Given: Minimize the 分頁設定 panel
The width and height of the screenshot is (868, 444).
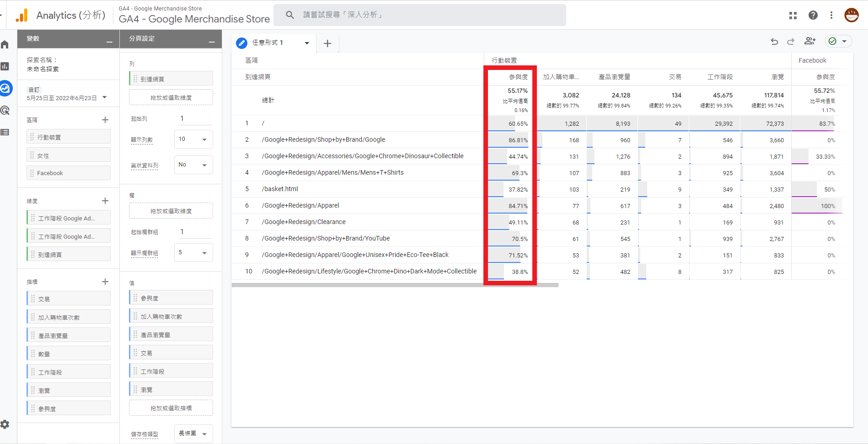Looking at the screenshot, I should 212,42.
